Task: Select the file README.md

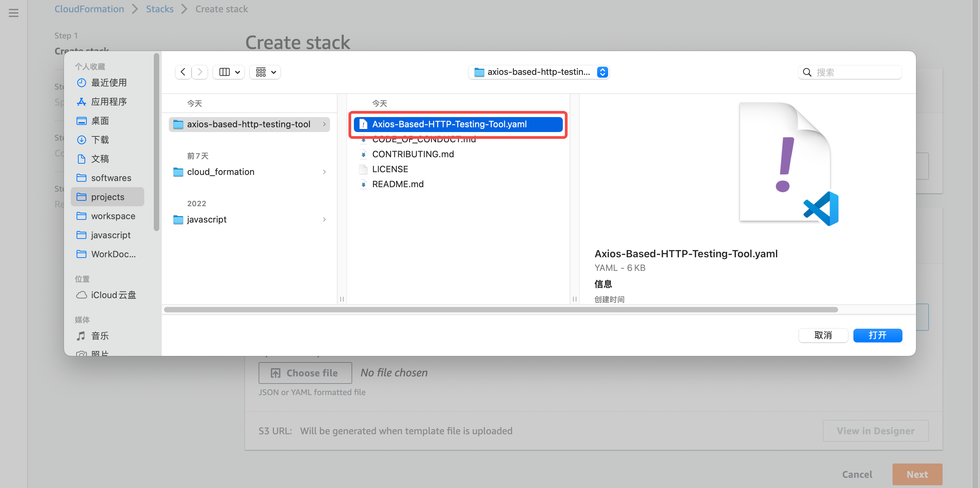Action: click(458, 184)
